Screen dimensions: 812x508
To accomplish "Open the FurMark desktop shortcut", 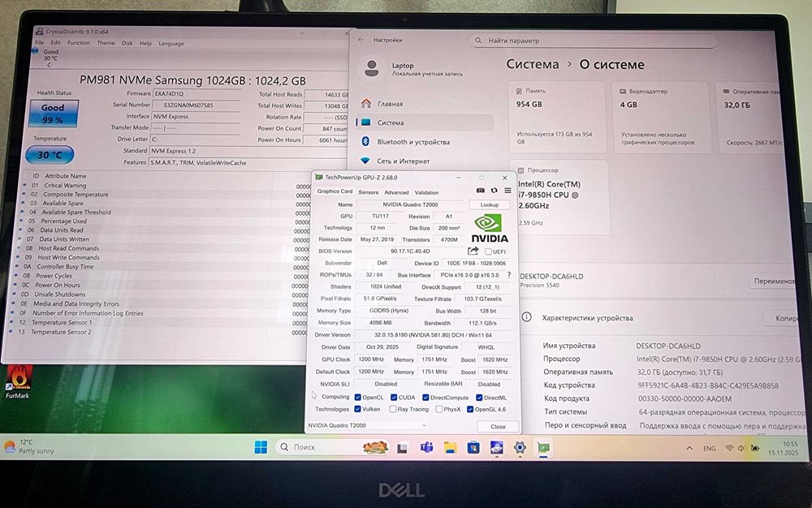I will coord(18,381).
